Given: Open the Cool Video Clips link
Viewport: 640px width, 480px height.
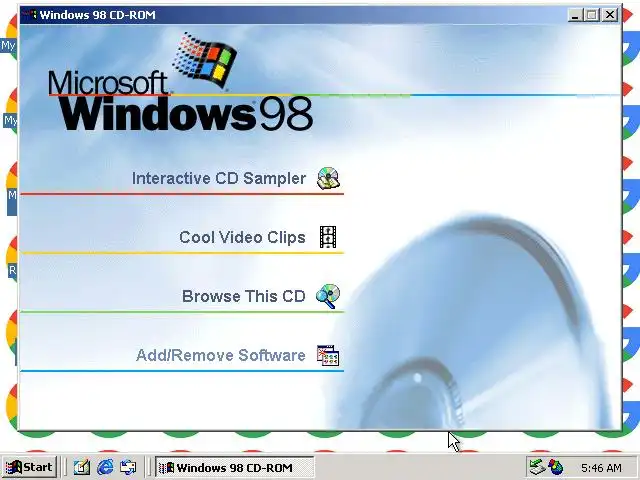Looking at the screenshot, I should [242, 238].
